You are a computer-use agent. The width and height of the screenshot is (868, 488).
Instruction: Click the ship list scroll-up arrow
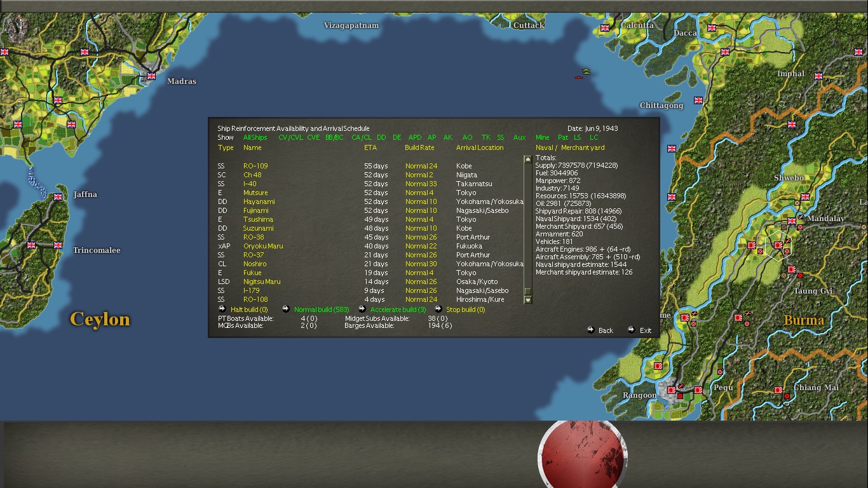point(527,159)
